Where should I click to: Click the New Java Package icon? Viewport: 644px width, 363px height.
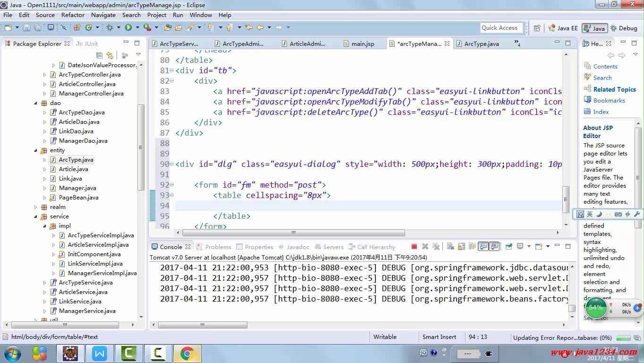pyautogui.click(x=76, y=27)
